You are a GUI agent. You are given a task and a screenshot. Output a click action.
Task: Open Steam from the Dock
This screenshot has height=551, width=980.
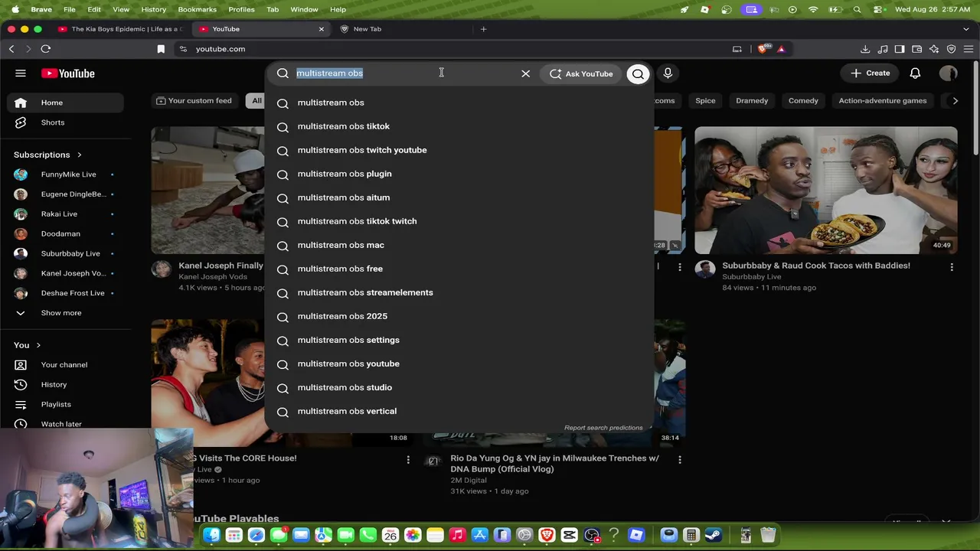tap(712, 536)
